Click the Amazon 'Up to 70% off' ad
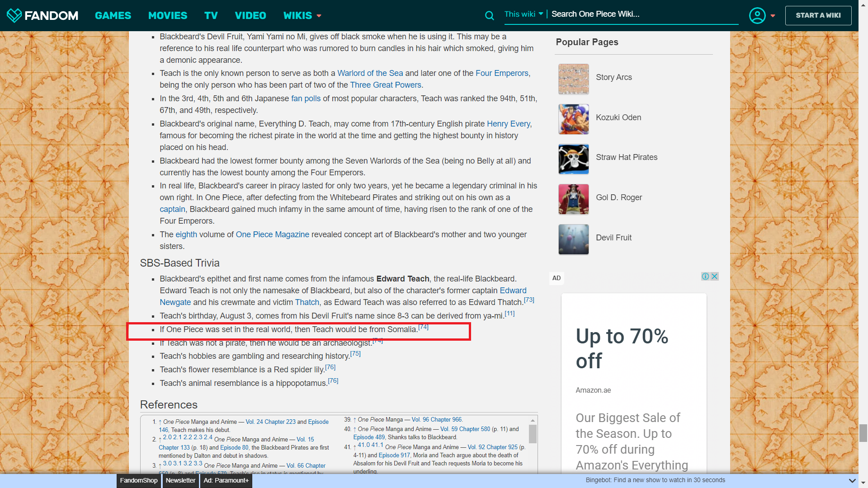 [634, 384]
